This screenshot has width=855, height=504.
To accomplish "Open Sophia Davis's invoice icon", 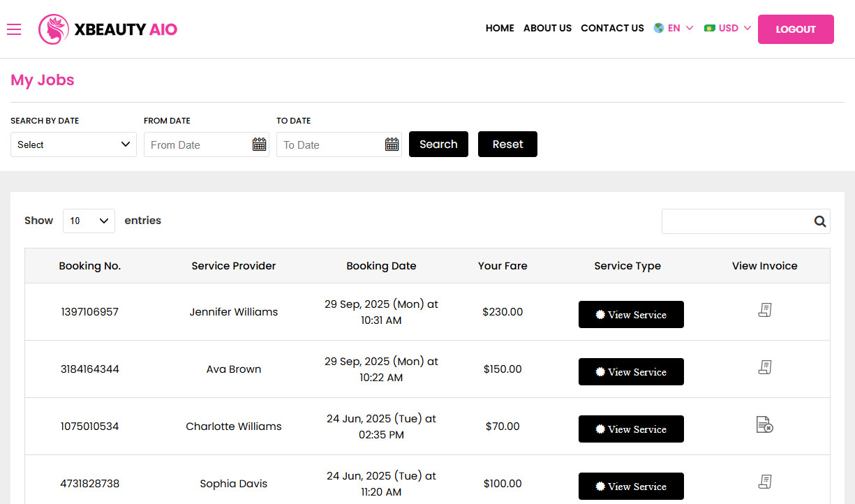I will coord(764,481).
